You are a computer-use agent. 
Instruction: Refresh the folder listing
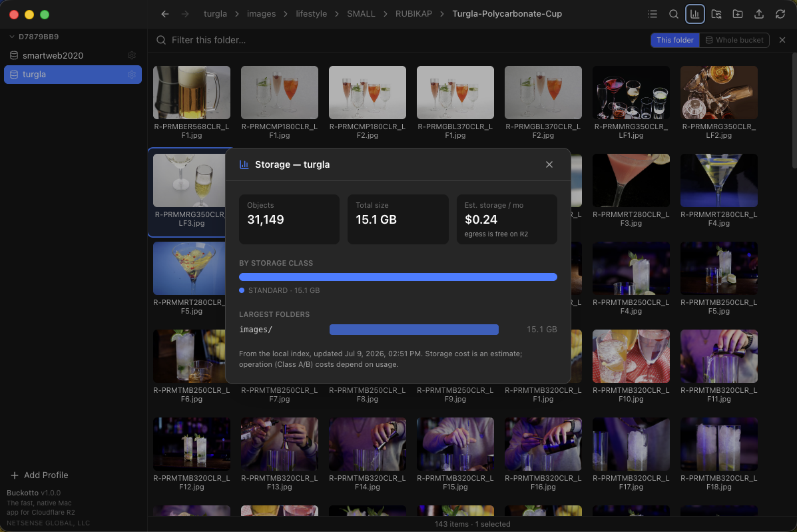point(780,14)
